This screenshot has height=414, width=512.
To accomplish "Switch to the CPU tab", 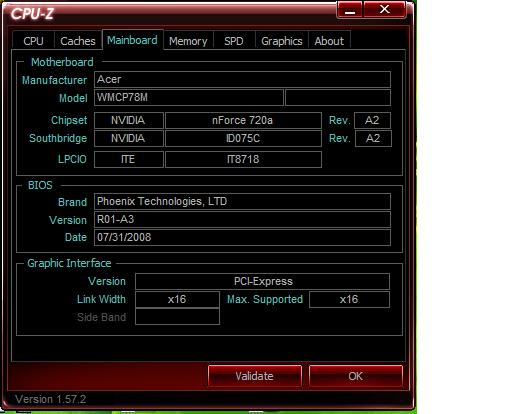I will [33, 41].
